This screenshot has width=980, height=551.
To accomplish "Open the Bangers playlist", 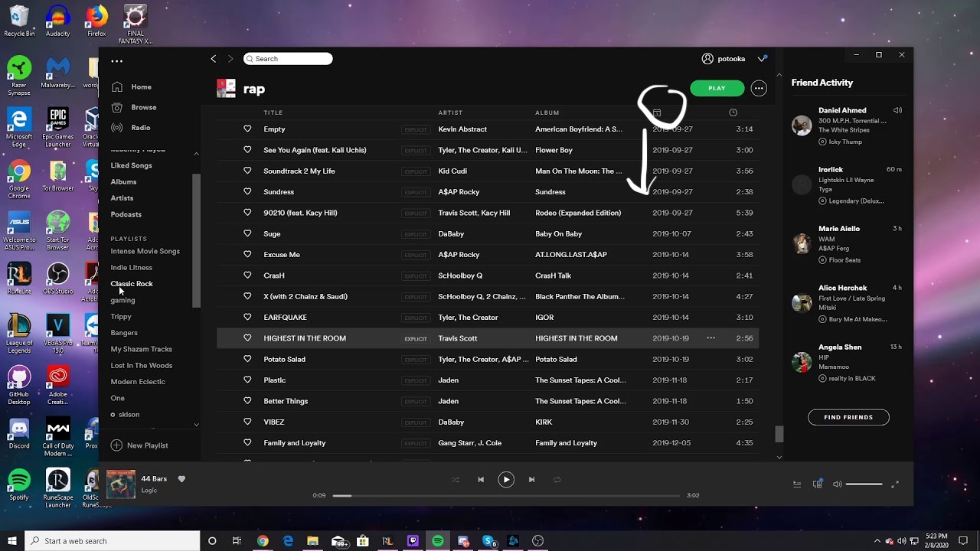I will [124, 333].
